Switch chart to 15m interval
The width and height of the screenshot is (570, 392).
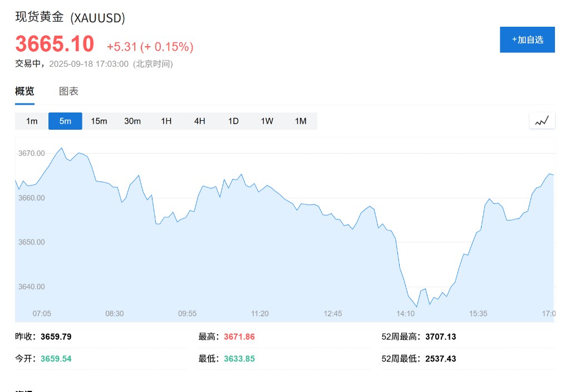pos(99,121)
